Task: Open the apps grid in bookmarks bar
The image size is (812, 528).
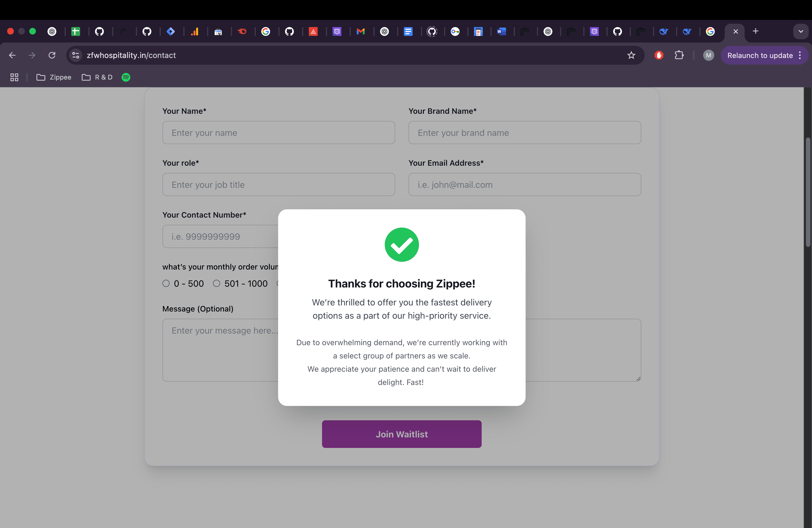Action: pyautogui.click(x=14, y=77)
